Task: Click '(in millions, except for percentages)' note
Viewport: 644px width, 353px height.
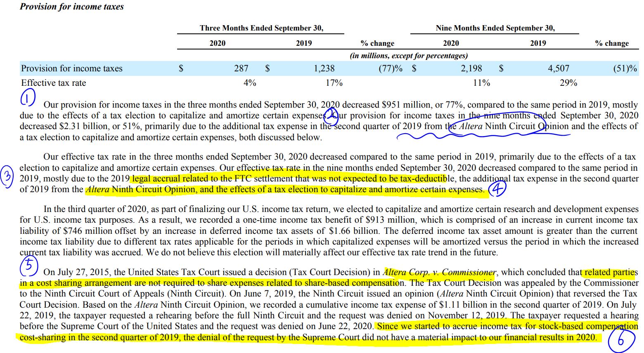Action: (x=409, y=55)
